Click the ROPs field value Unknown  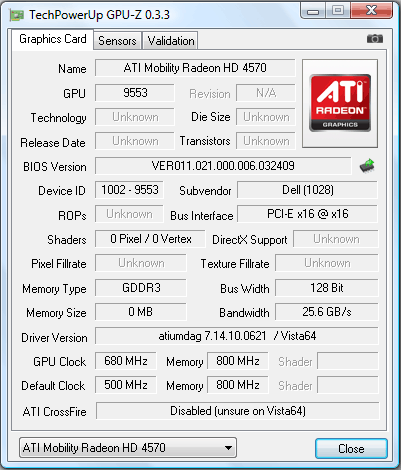(x=129, y=214)
